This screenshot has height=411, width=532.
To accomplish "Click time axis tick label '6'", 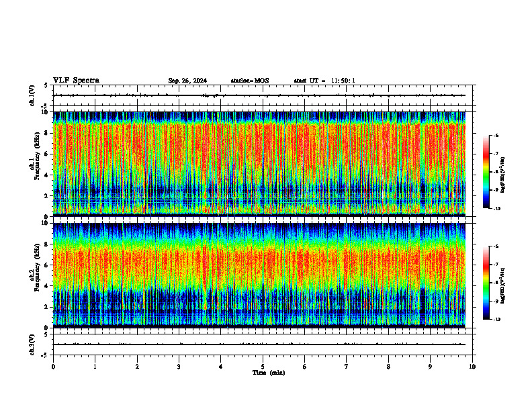I will 305,367.
